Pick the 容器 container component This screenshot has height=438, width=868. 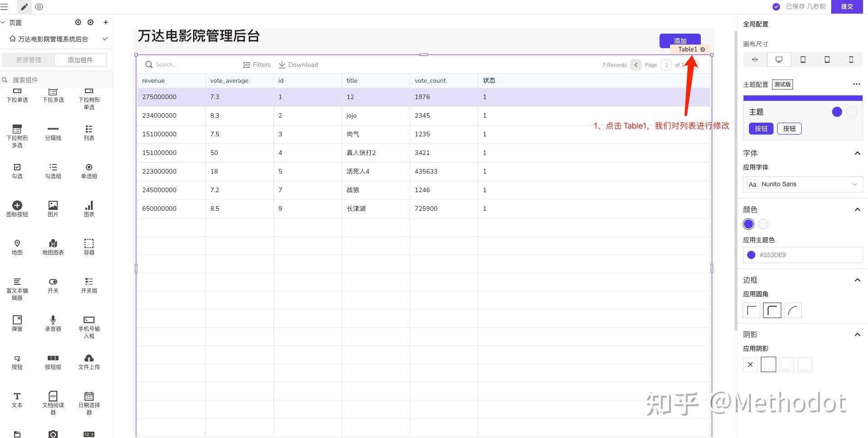[x=89, y=248]
